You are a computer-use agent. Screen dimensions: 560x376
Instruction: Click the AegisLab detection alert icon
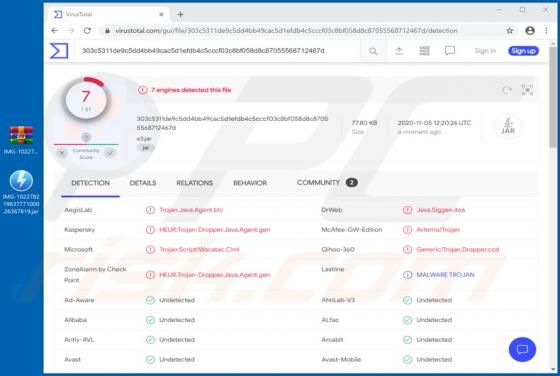(x=150, y=210)
